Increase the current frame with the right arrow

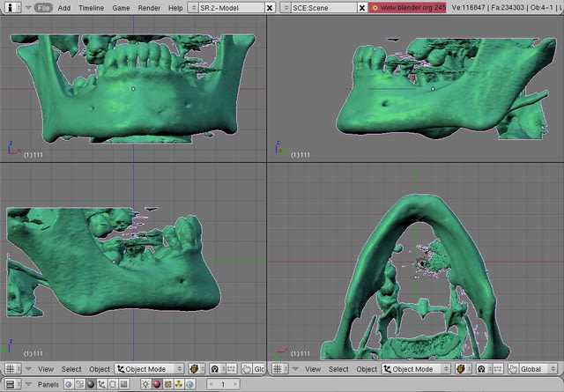(x=234, y=384)
